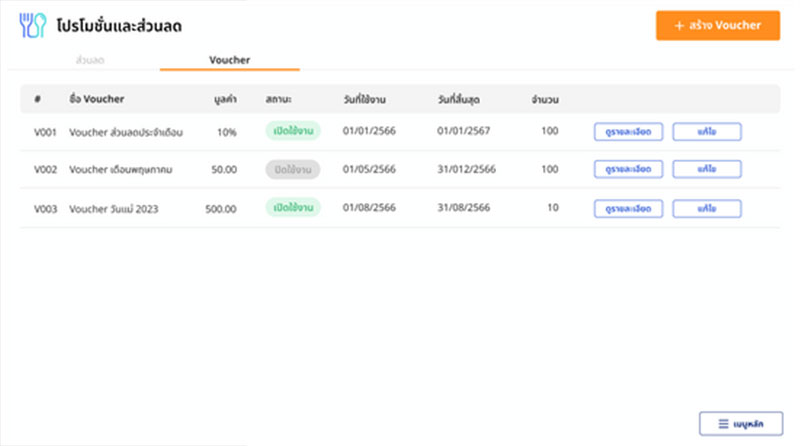Image resolution: width=800 pixels, height=446 pixels.
Task: Edit (แก้ไข) voucher V002
Action: tap(706, 170)
